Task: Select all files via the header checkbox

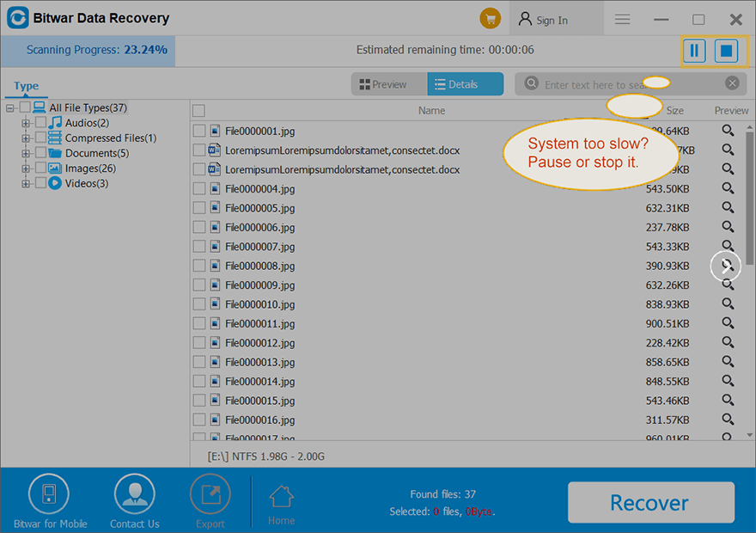Action: 199,110
